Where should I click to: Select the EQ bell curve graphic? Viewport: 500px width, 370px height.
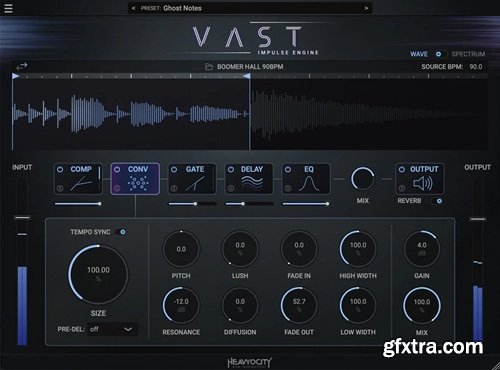(309, 184)
